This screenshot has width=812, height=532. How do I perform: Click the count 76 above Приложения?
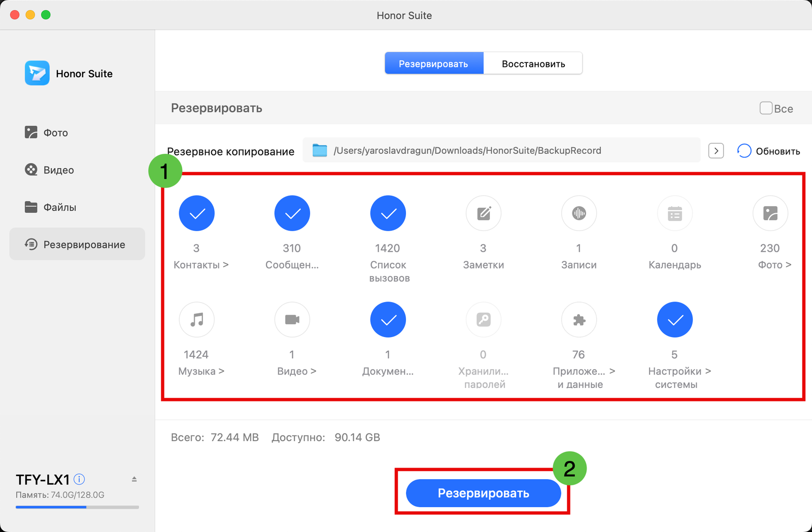point(579,354)
